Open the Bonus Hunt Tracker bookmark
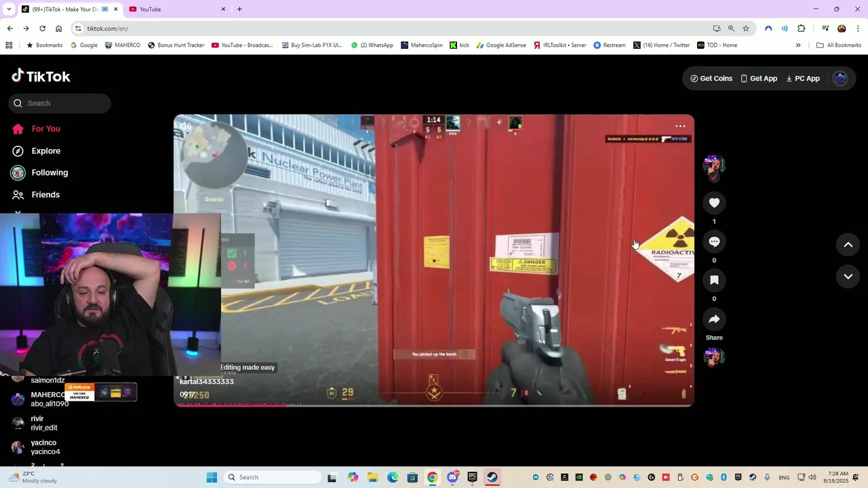This screenshot has height=488, width=868. tap(176, 45)
